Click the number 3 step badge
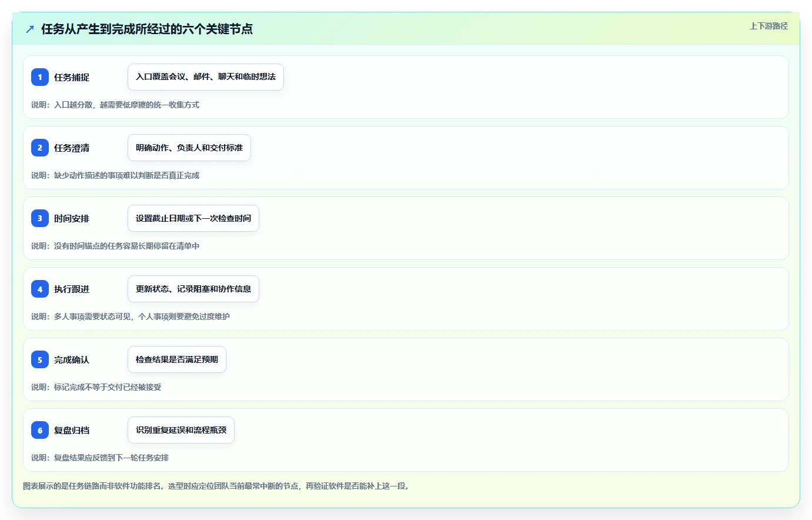 click(x=40, y=218)
